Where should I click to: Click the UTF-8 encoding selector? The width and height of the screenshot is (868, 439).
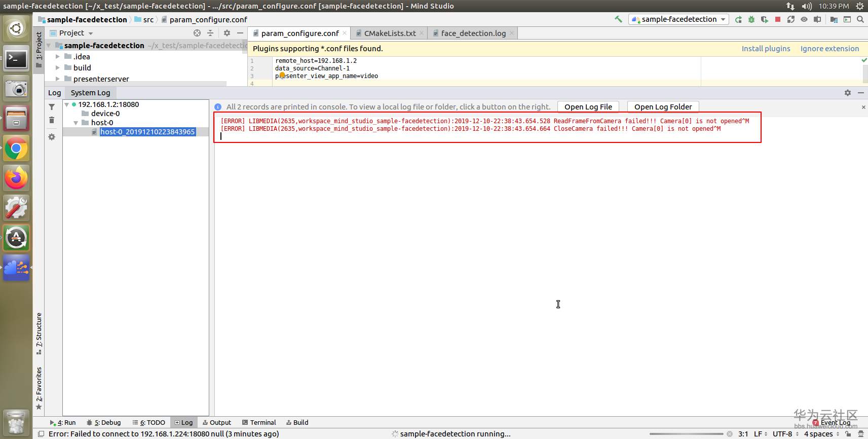pos(785,434)
